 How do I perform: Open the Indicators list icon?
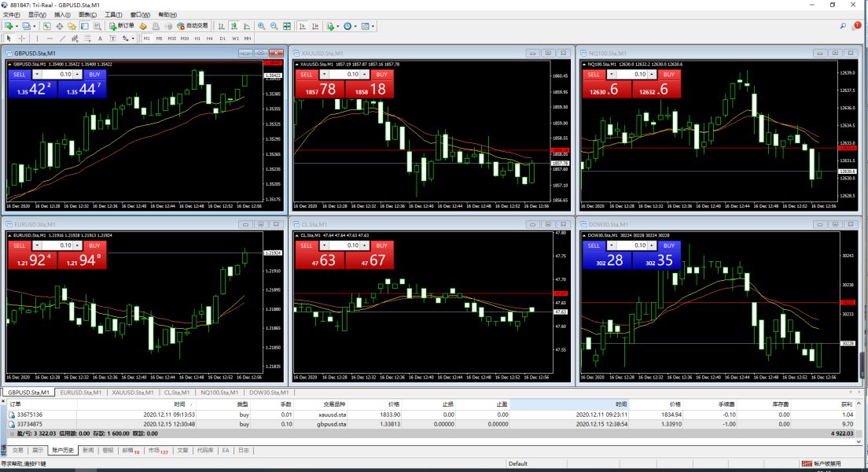click(330, 26)
